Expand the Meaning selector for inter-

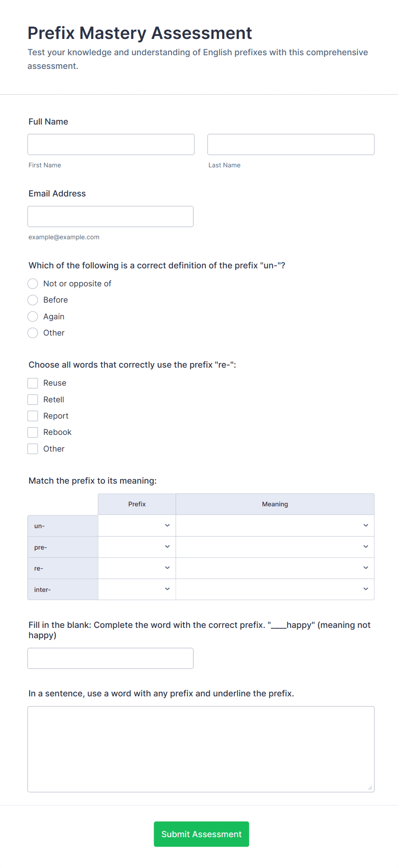275,589
